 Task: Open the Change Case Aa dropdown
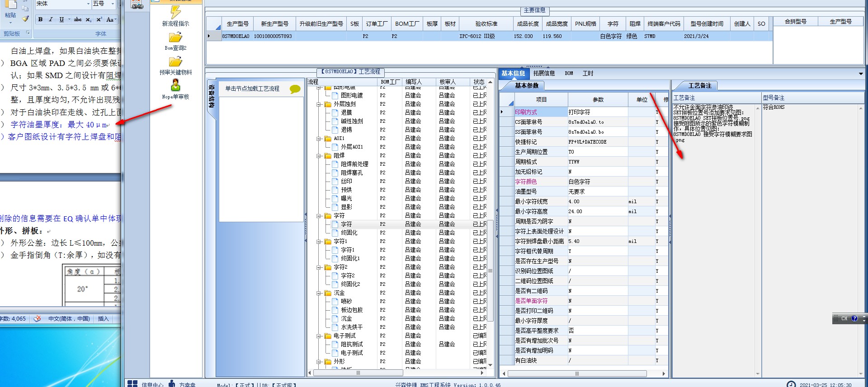(111, 19)
